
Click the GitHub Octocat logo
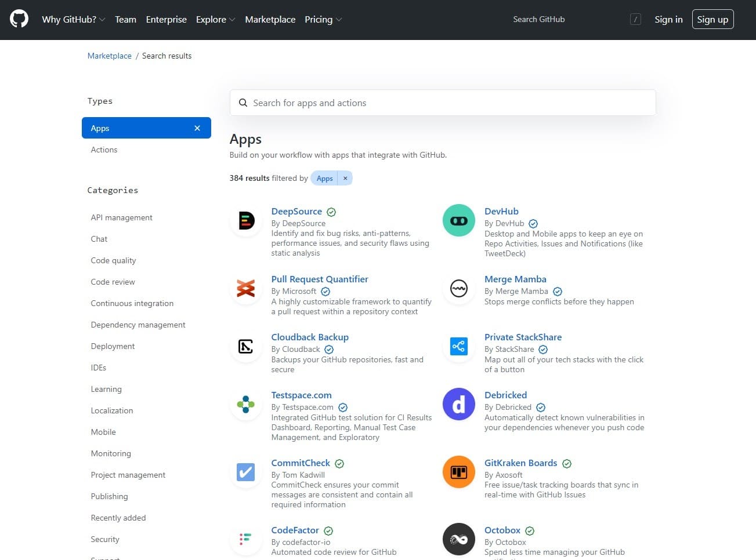pyautogui.click(x=19, y=19)
